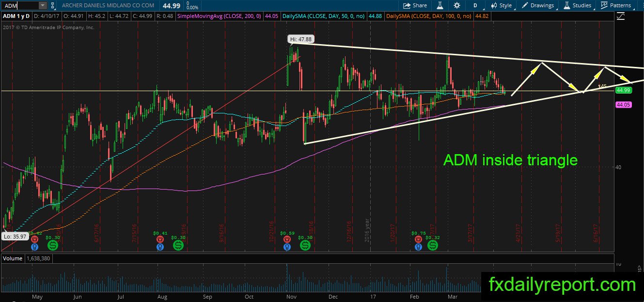
Task: Click the blue lightbulb icon near November
Action: [288, 247]
